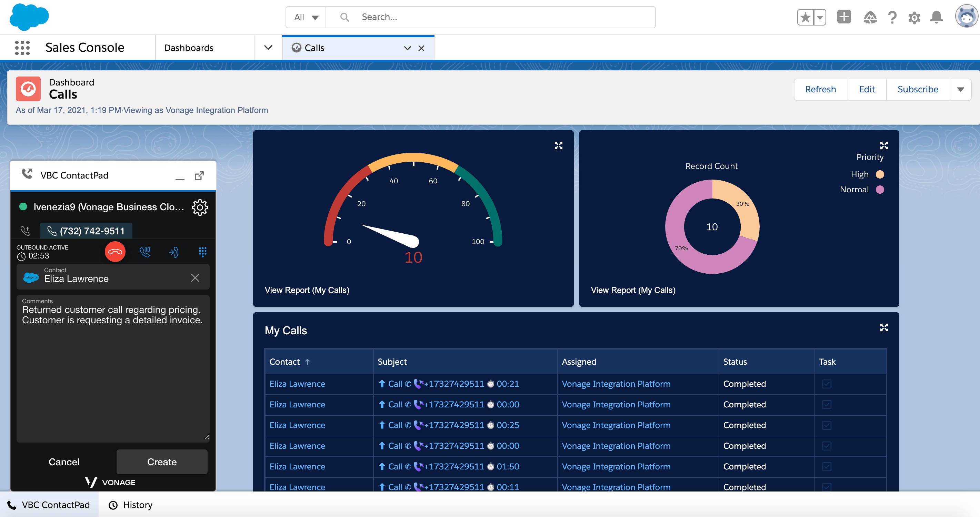Click the mute/hold call icon
This screenshot has width=980, height=517.
(x=144, y=251)
